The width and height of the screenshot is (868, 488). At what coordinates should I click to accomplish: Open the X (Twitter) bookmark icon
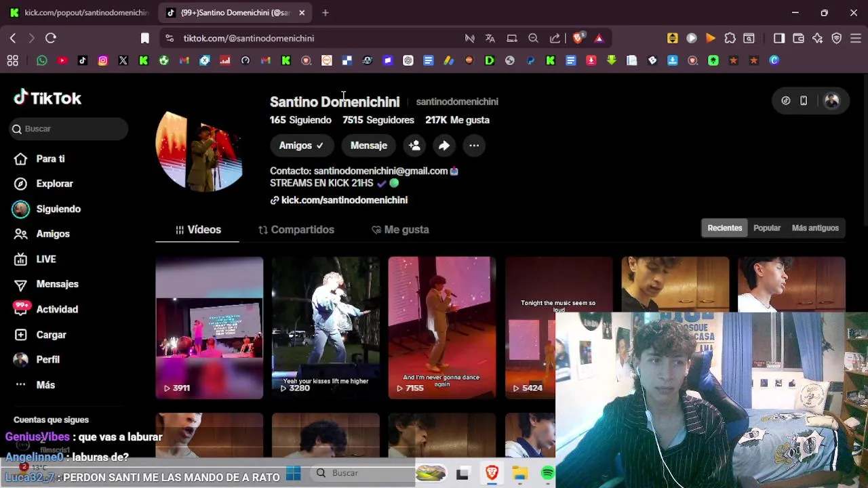click(123, 60)
